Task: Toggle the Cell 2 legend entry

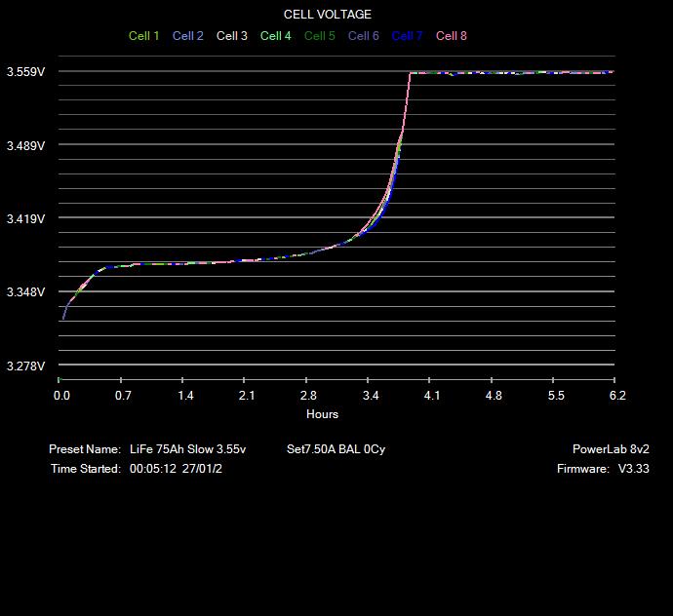Action: [x=188, y=36]
